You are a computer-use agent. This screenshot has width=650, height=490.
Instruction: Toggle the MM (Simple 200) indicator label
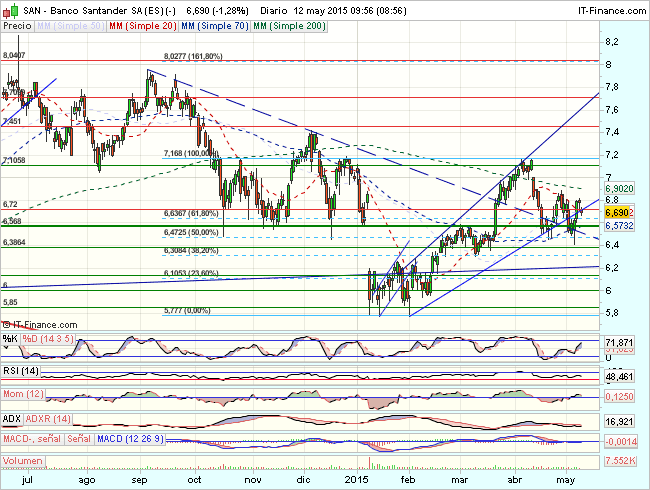point(289,26)
